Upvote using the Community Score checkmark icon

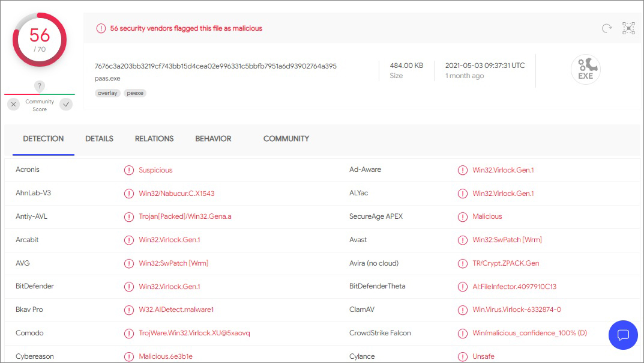point(65,105)
